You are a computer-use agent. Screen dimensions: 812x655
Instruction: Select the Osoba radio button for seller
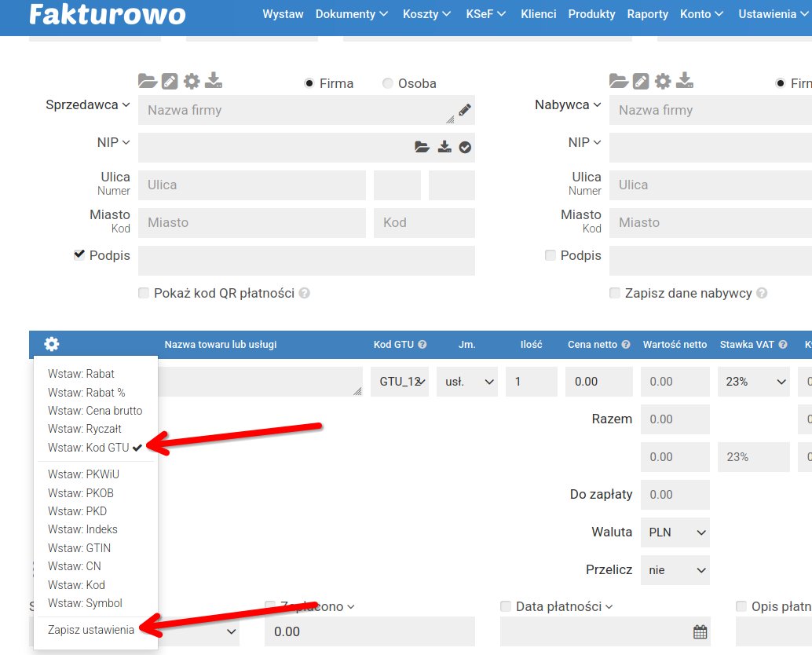click(x=388, y=83)
